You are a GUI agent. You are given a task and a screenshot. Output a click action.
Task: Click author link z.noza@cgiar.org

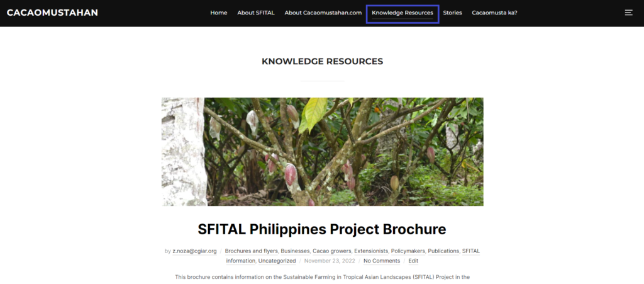(x=194, y=251)
